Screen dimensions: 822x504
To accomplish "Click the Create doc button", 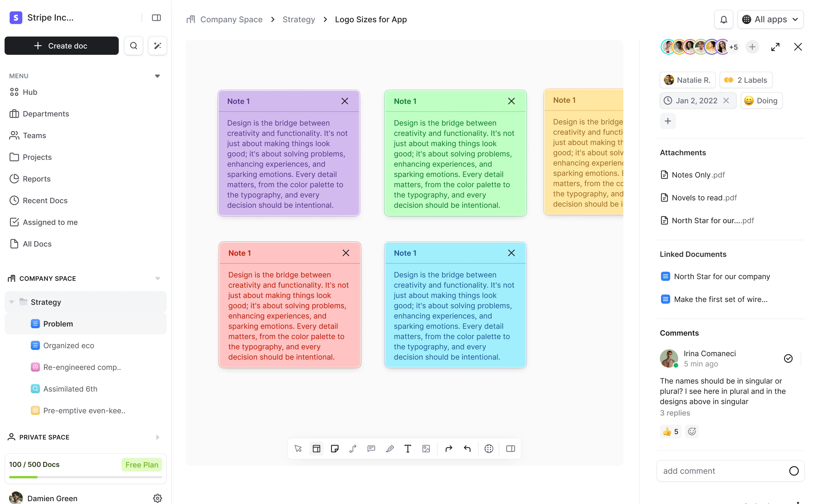I will pos(61,46).
